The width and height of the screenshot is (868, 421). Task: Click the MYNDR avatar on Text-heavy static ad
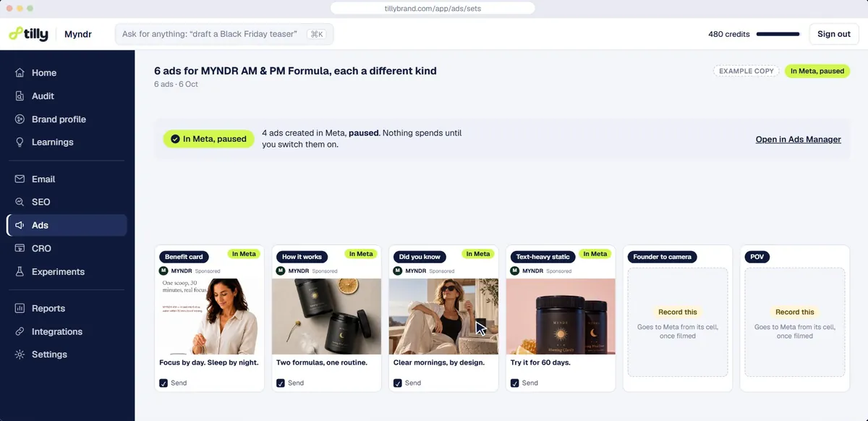(x=515, y=271)
